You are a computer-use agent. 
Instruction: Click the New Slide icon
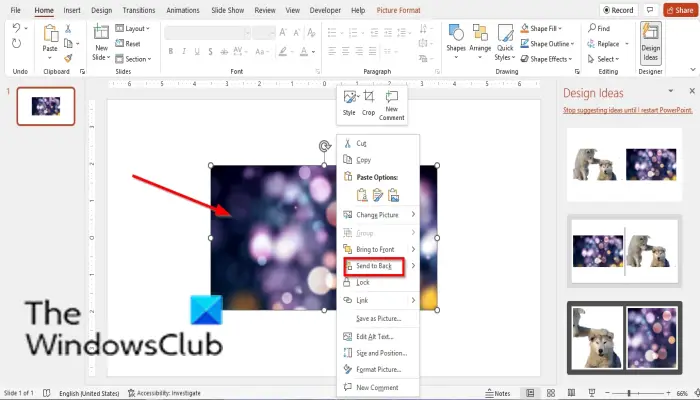(101, 33)
